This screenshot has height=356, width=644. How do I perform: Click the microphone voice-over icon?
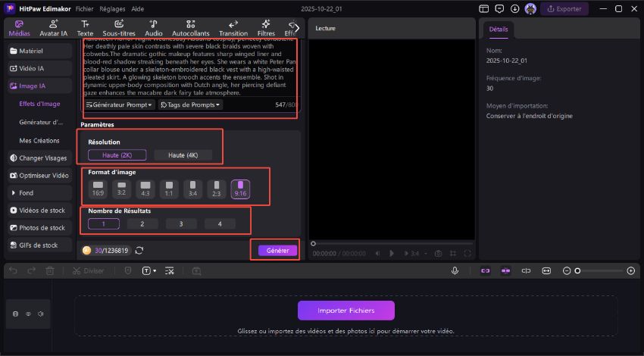455,270
